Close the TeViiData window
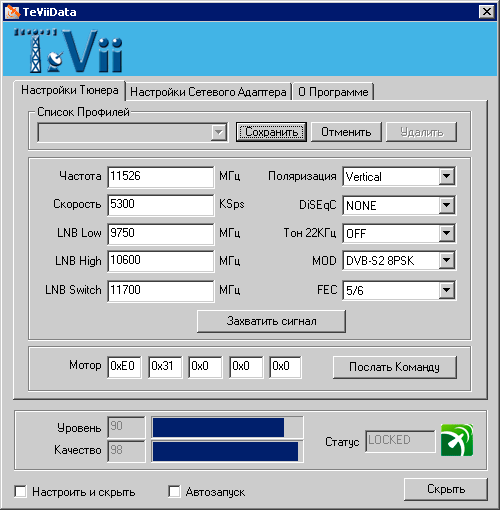 (487, 12)
